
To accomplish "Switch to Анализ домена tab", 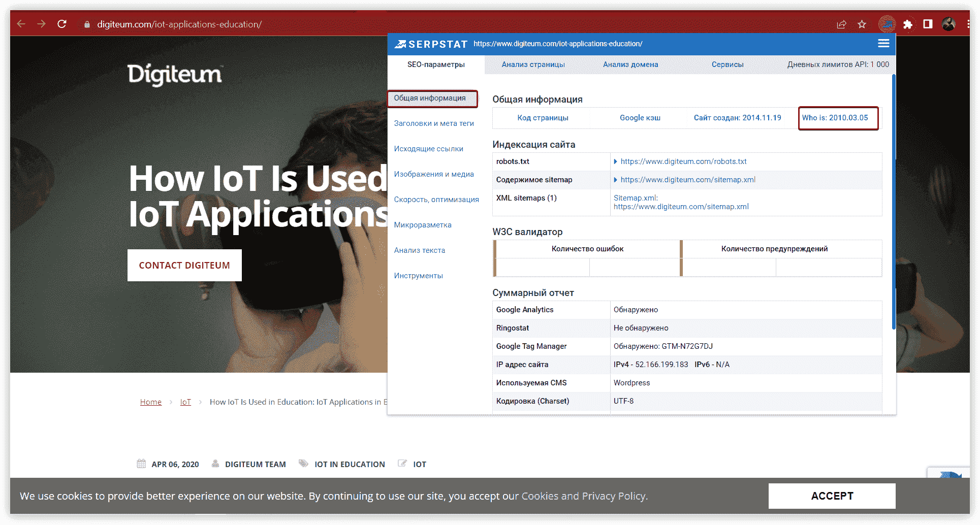I will (630, 64).
